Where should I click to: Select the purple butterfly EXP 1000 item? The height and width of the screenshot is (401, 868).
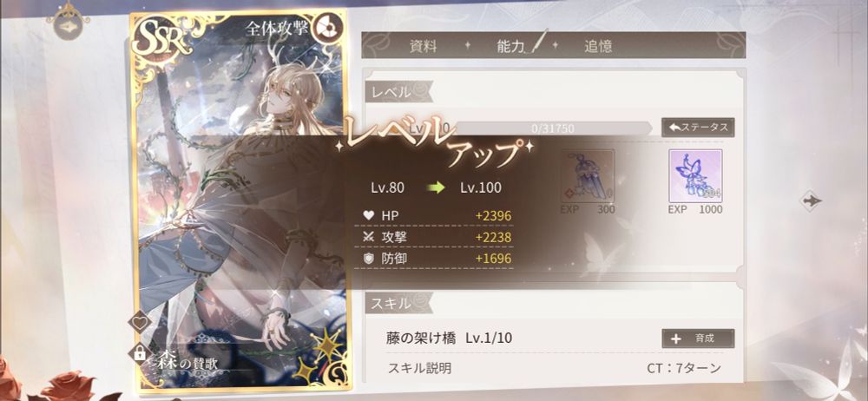point(695,176)
